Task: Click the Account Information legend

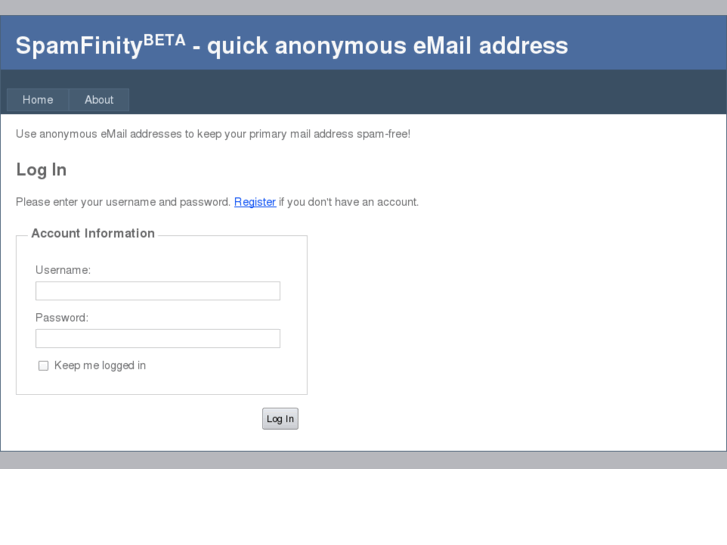Action: coord(93,234)
